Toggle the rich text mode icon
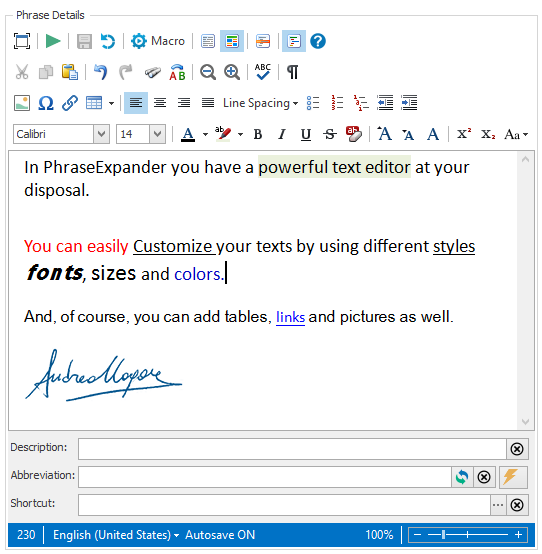The height and width of the screenshot is (554, 542). 232,41
